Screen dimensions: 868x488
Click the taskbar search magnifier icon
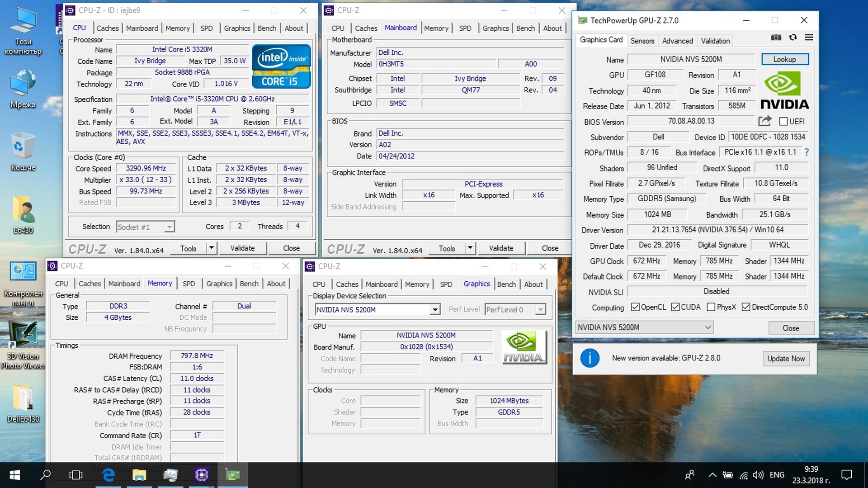click(45, 475)
